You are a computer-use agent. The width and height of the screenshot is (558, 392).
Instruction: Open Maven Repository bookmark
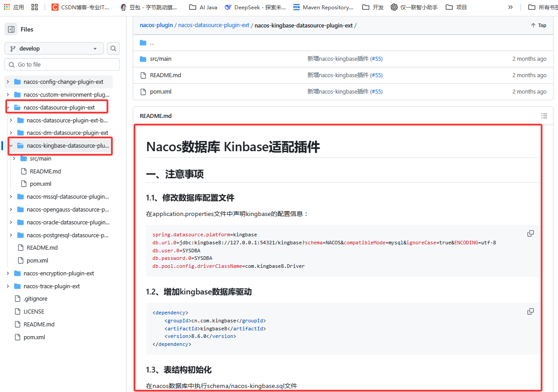pos(324,7)
